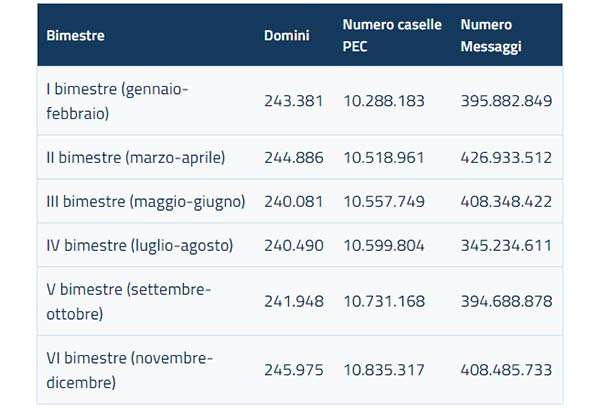Click the messages value 426.933.512
The image size is (600, 410).
507,157
